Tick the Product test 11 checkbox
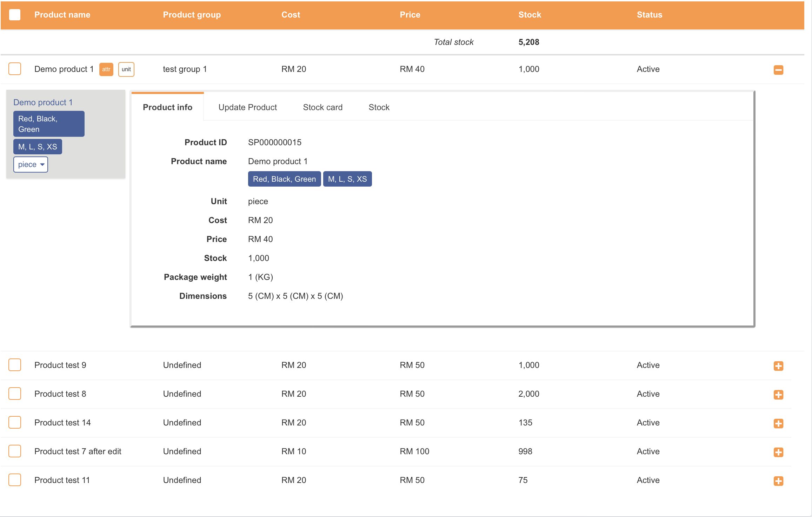This screenshot has width=812, height=517. [x=15, y=480]
